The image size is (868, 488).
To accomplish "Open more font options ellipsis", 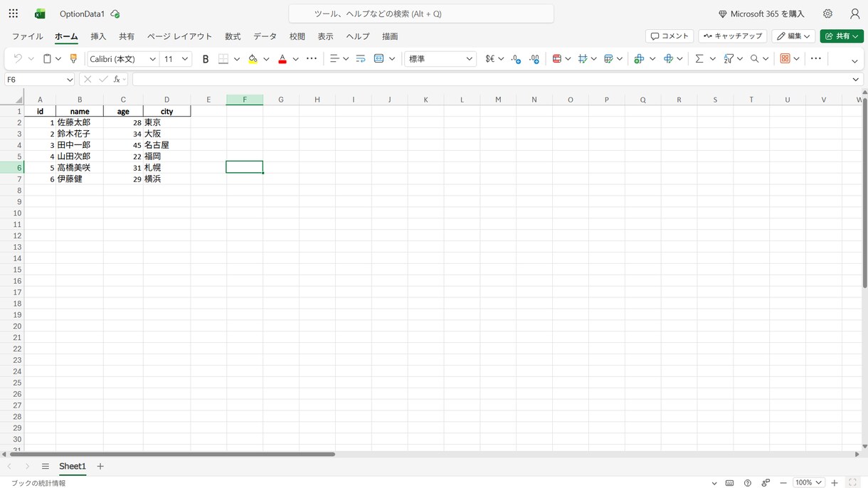I will 312,59.
